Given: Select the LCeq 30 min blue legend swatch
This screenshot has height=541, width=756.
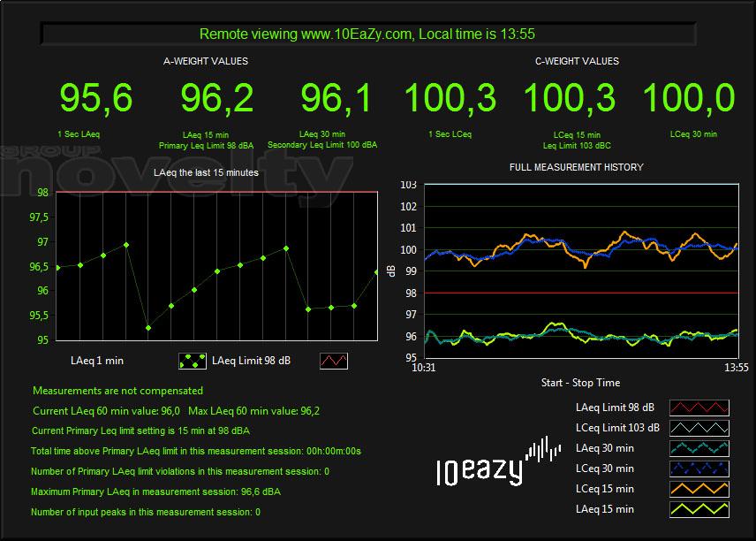Looking at the screenshot, I should [699, 469].
